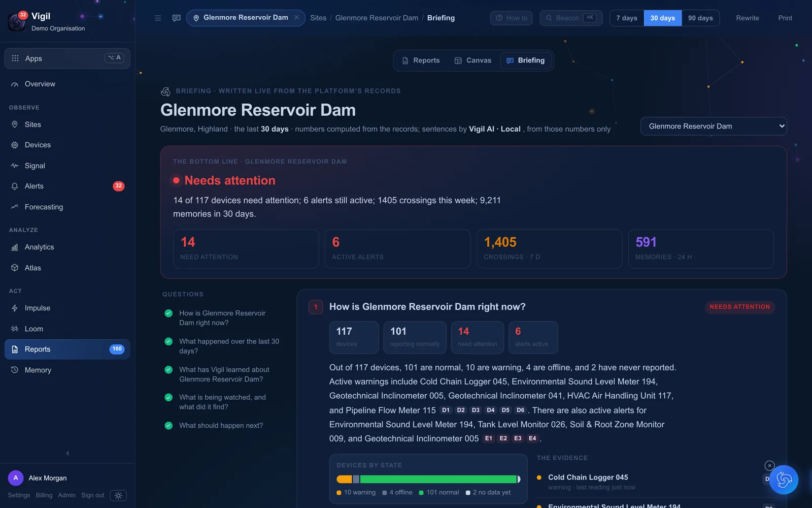
Task: Open Settings in the footer
Action: 19,495
